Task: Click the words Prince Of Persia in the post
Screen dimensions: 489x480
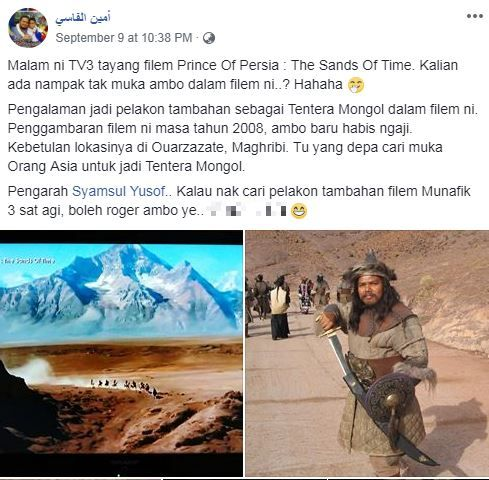Action: pos(228,66)
